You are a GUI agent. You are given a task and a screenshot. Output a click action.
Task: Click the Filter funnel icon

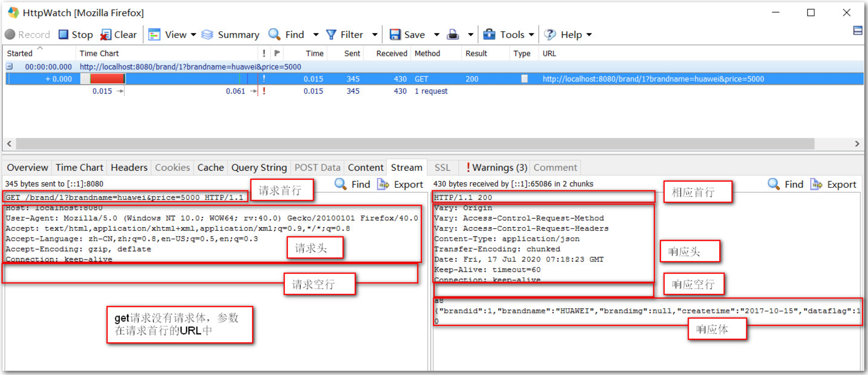331,34
